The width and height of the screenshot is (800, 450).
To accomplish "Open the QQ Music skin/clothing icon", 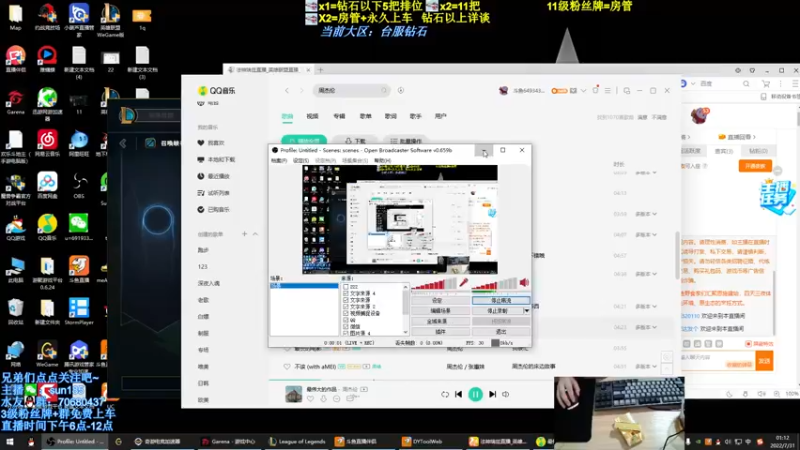I will 595,90.
